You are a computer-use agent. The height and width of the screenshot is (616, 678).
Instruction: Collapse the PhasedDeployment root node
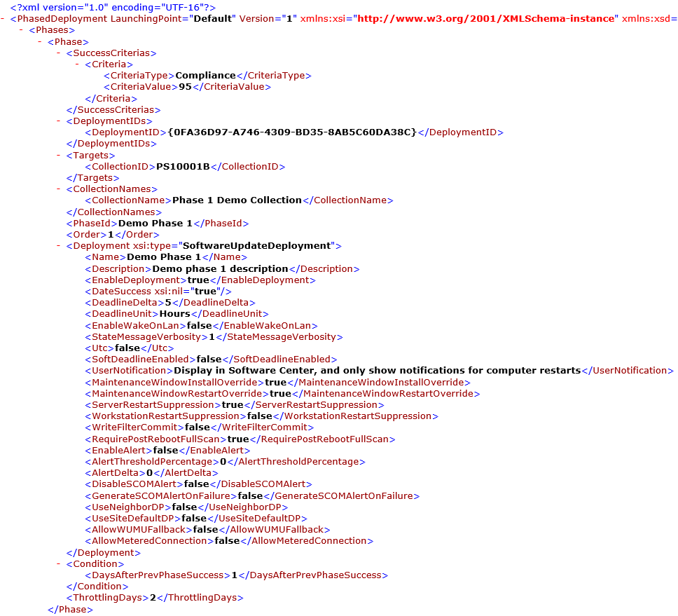pos(3,19)
